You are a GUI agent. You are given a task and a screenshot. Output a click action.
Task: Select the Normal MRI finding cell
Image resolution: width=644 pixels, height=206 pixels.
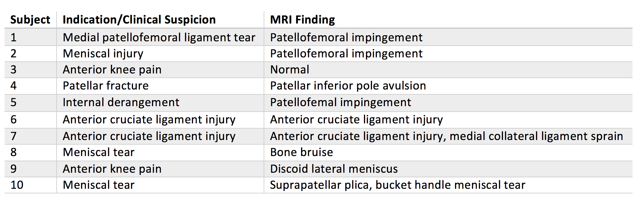290,70
